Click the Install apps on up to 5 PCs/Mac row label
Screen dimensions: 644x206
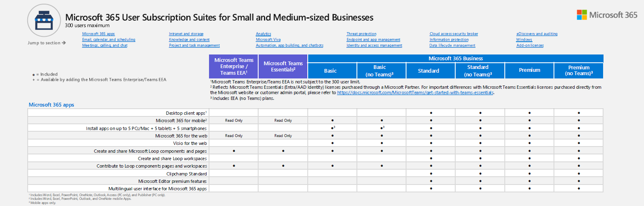click(x=146, y=128)
